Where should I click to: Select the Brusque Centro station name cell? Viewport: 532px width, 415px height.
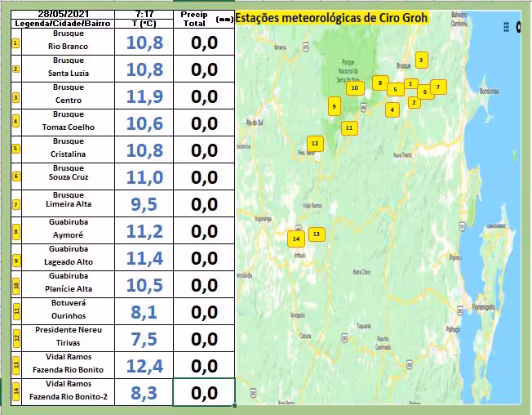68,96
